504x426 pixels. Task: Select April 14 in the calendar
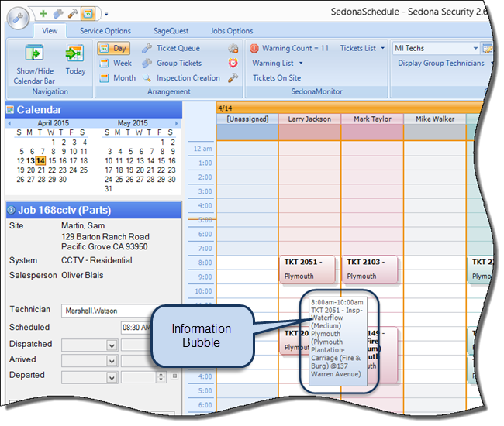[x=40, y=161]
